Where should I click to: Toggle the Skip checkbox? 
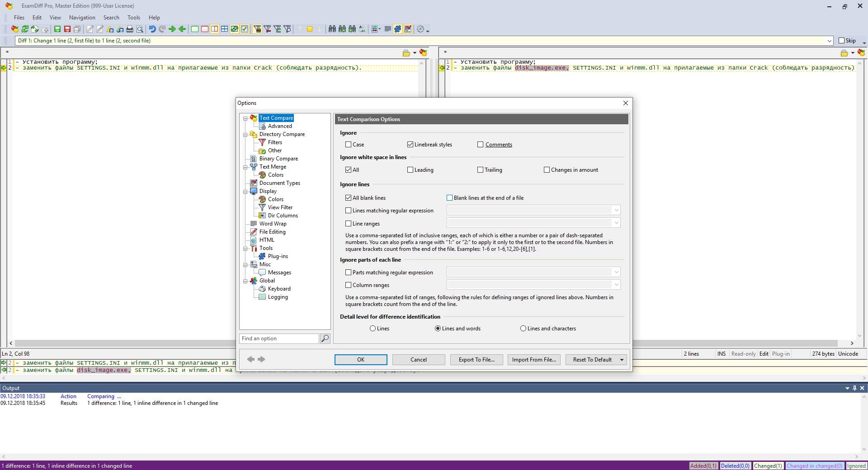[841, 41]
